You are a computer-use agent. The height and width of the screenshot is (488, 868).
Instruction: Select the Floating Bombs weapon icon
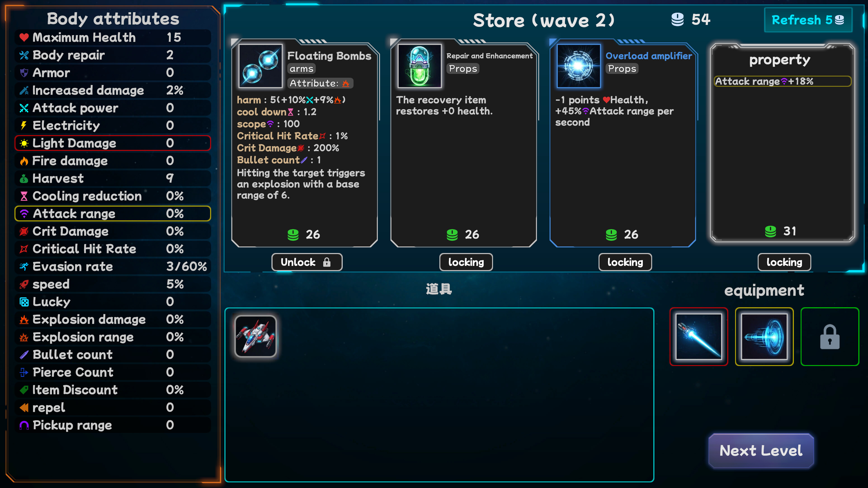click(x=260, y=66)
